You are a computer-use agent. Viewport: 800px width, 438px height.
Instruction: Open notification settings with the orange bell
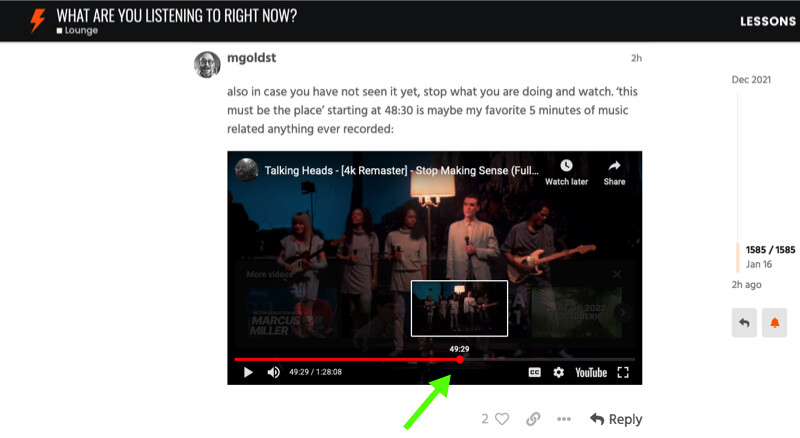[x=774, y=323]
